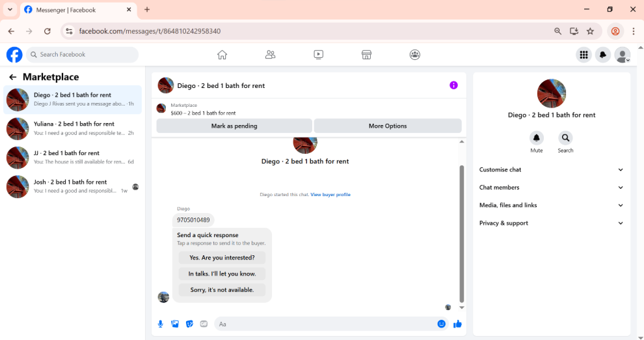644x340 pixels.
Task: Focus the Search Facebook field
Action: (83, 55)
